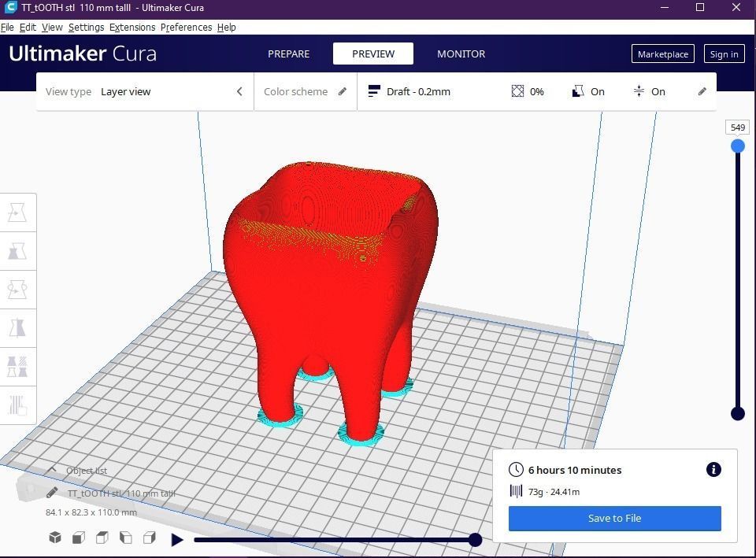756x558 pixels.
Task: Click the infill 0% icon
Action: (517, 91)
